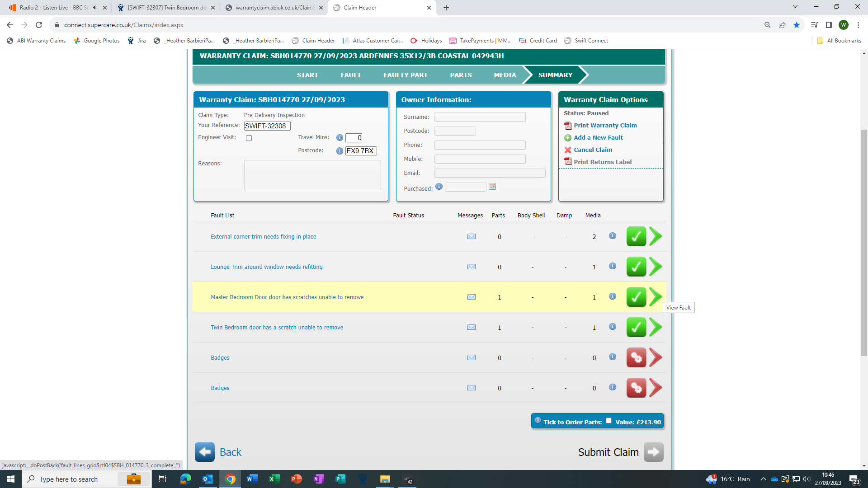Open the Purchased date calendar picker
Image resolution: width=868 pixels, height=488 pixels.
pos(492,187)
